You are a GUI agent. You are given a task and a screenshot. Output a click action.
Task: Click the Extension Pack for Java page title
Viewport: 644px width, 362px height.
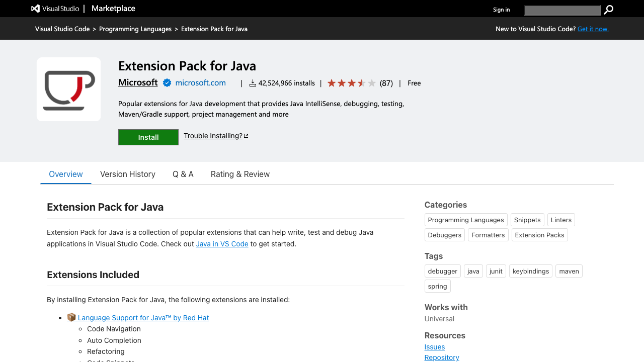point(187,66)
